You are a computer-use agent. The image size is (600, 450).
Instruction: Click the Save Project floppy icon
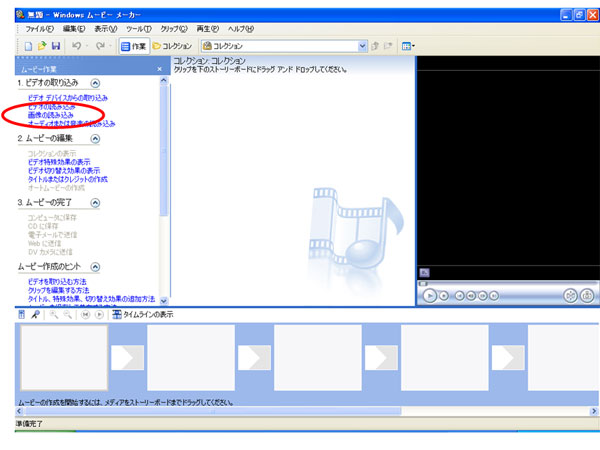click(56, 46)
